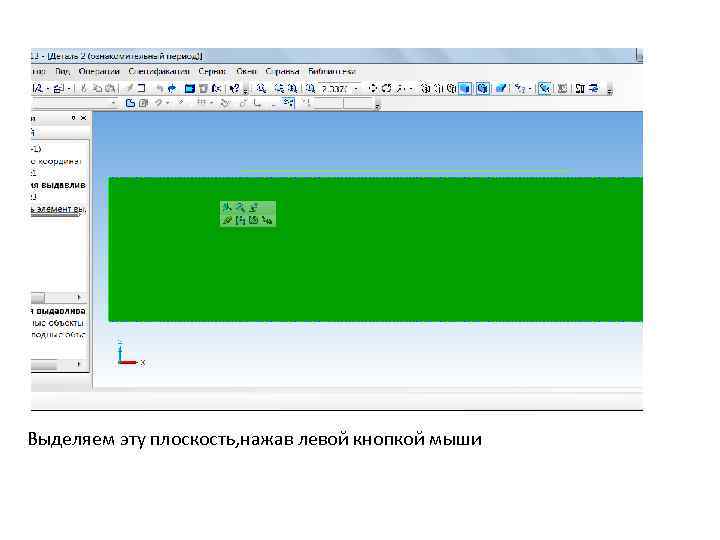Click the first magnifier zoom-window icon
Viewport: 720px width, 540px height.
click(261, 88)
